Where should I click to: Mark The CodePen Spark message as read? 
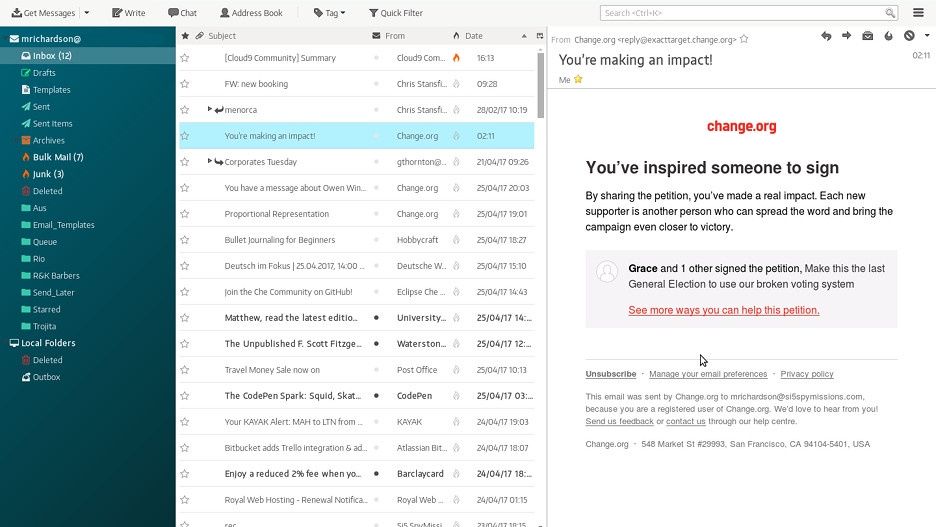point(376,396)
